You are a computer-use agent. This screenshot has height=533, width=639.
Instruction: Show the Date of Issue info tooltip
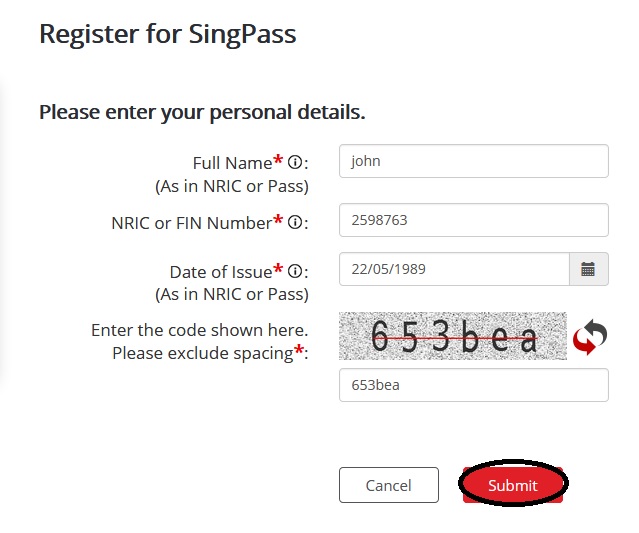[x=295, y=272]
